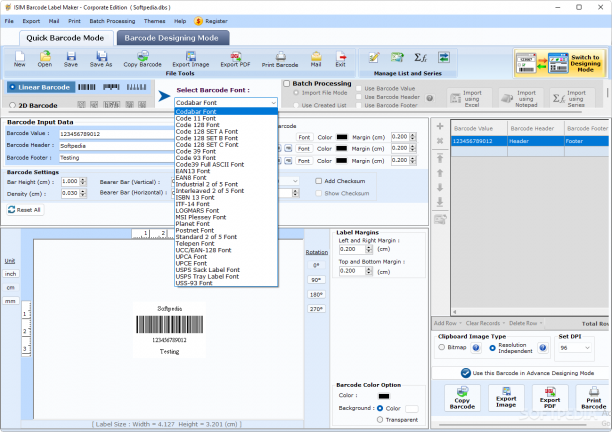Click the Copy Barcode toolbar icon
This screenshot has height=432, width=612.
(x=142, y=59)
